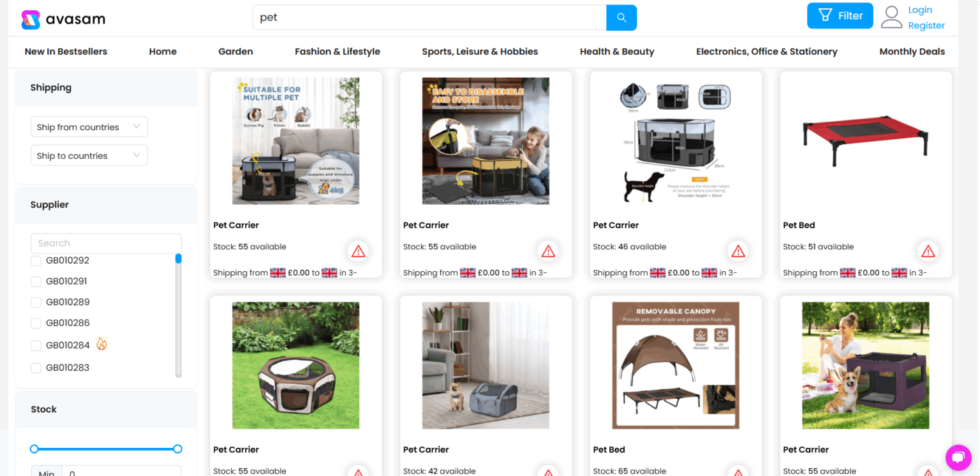The image size is (980, 476).
Task: Click the flame icon next to GB010284
Action: [101, 345]
